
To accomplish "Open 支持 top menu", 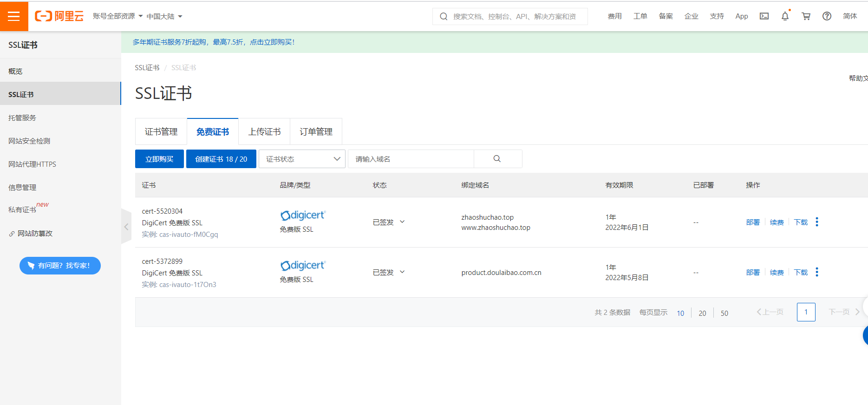I will tap(717, 16).
